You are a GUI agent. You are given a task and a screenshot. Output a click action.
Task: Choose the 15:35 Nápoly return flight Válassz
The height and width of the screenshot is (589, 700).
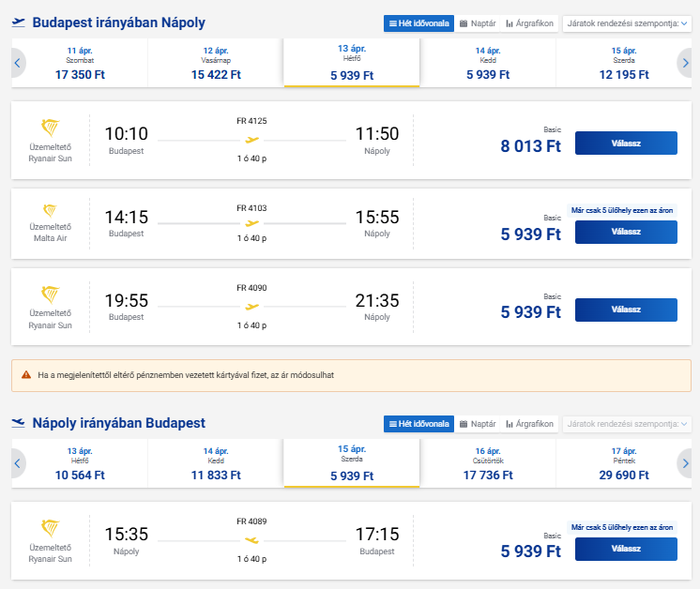pyautogui.click(x=625, y=549)
